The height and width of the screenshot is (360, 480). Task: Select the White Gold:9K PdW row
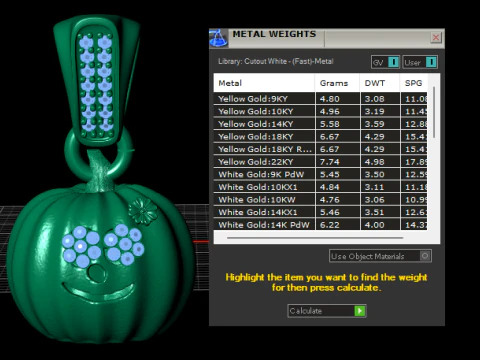pyautogui.click(x=320, y=174)
